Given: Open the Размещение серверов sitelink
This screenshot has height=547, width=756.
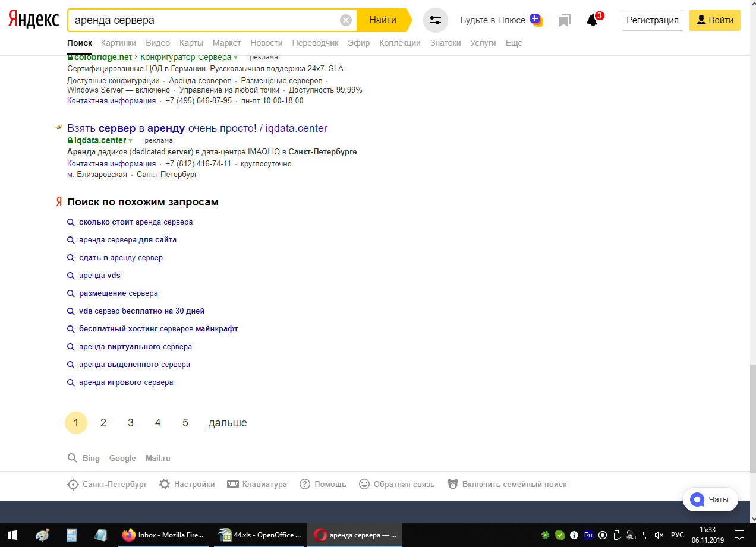Looking at the screenshot, I should (282, 80).
